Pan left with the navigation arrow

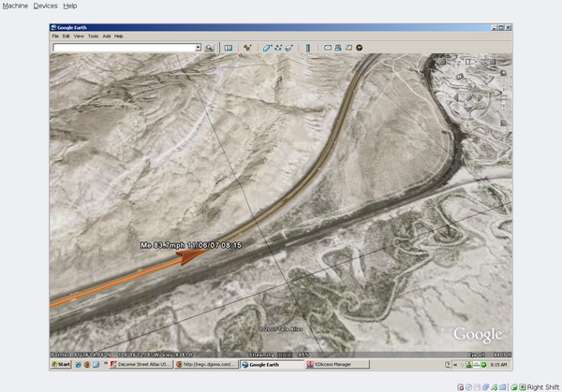pyautogui.click(x=456, y=97)
